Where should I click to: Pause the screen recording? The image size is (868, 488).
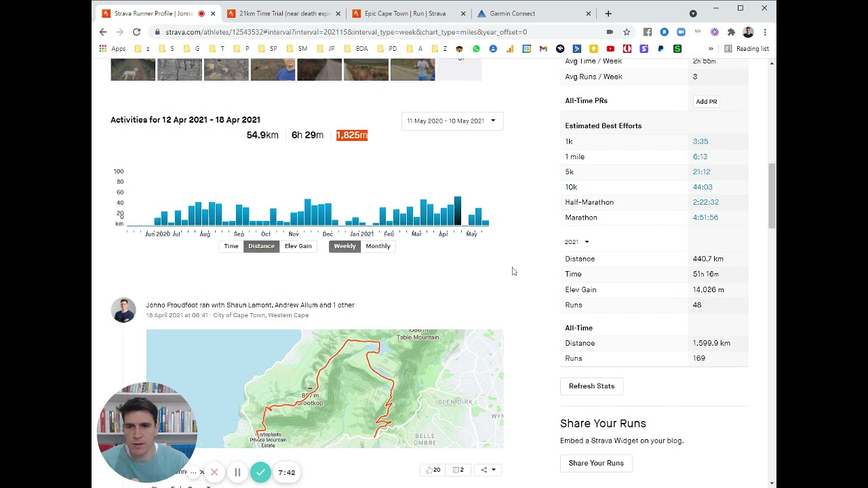click(x=237, y=472)
